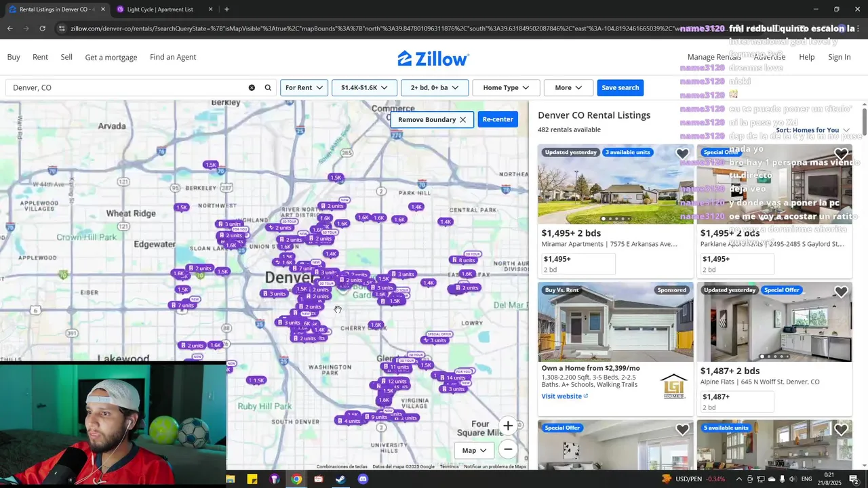Go back in browser history
The width and height of the screenshot is (868, 488).
(9, 28)
